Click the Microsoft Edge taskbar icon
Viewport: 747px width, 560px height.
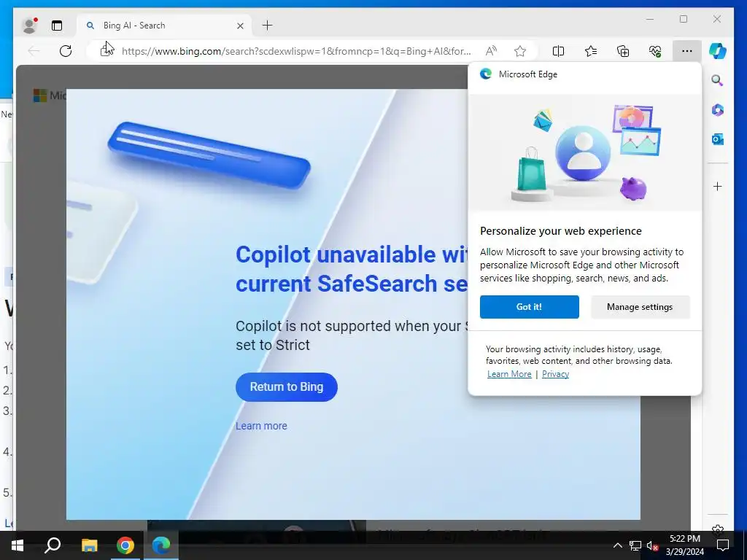coord(161,545)
